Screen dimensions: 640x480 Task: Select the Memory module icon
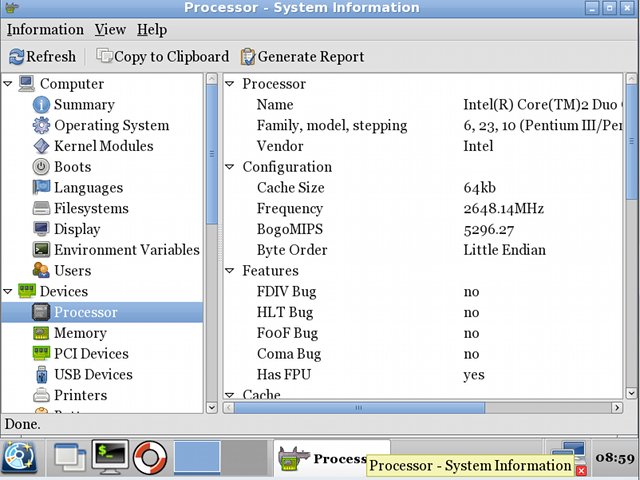41,333
